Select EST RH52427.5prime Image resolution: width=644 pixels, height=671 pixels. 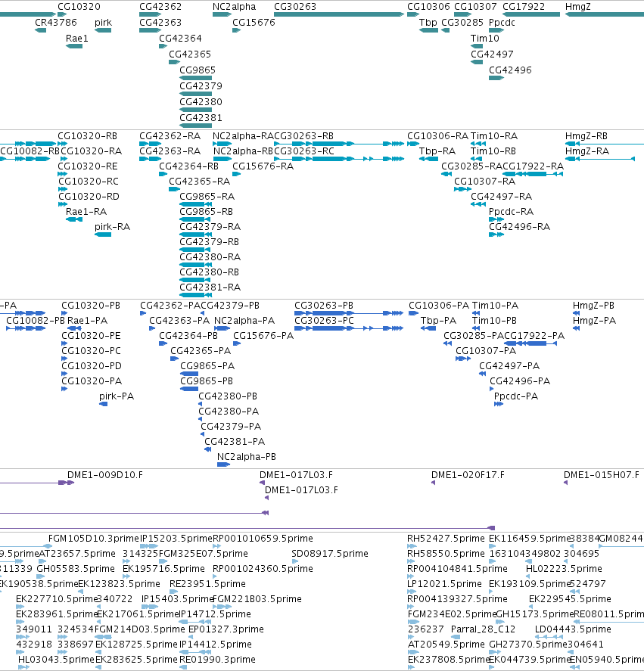pyautogui.click(x=446, y=538)
